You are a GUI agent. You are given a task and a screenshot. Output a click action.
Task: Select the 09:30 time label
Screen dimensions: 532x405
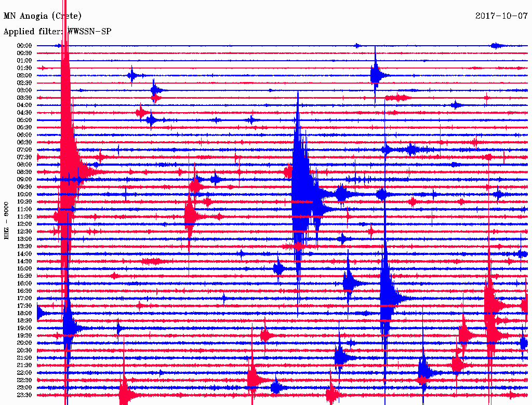(24, 187)
